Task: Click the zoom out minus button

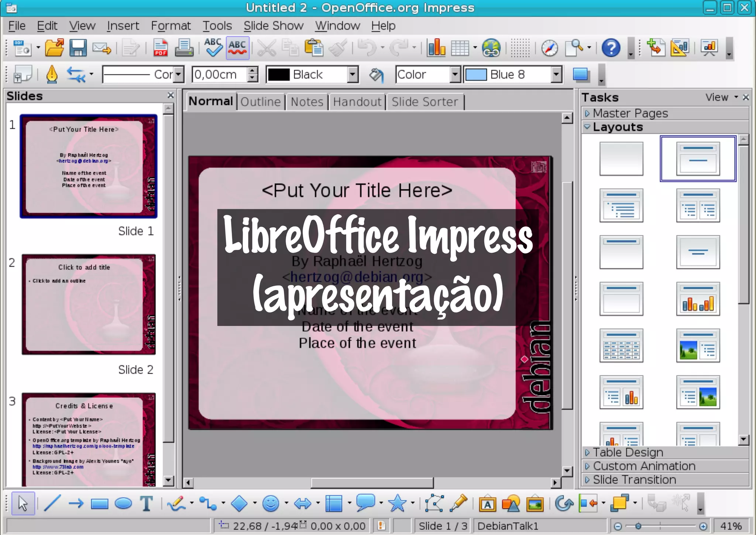Action: tap(618, 526)
